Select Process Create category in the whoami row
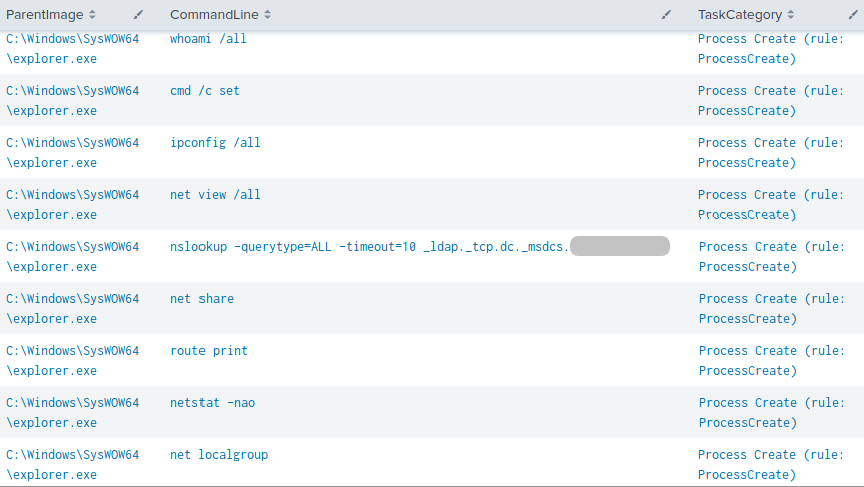864x487 pixels. pyautogui.click(x=771, y=48)
